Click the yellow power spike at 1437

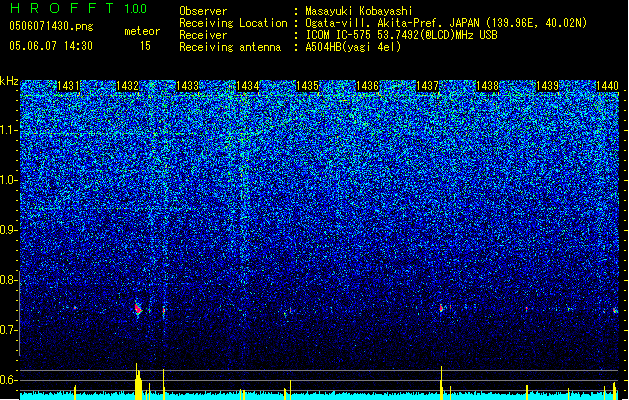click(441, 383)
